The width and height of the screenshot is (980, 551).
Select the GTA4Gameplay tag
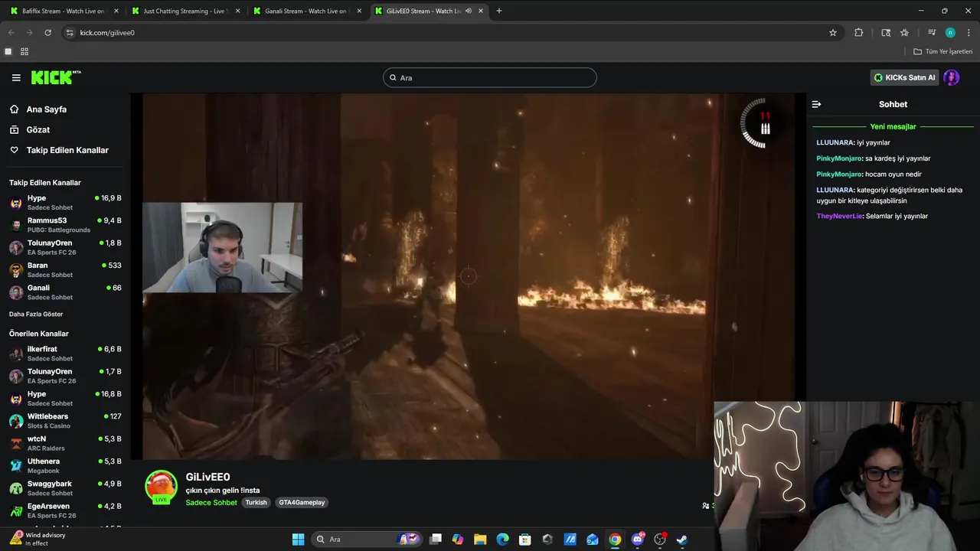click(x=302, y=503)
